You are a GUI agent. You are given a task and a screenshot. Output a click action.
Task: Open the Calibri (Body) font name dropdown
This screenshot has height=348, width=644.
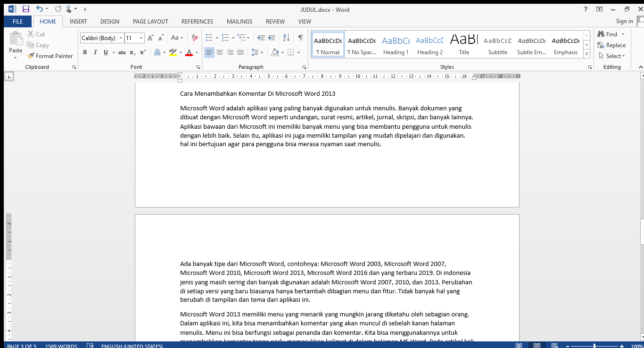(121, 38)
